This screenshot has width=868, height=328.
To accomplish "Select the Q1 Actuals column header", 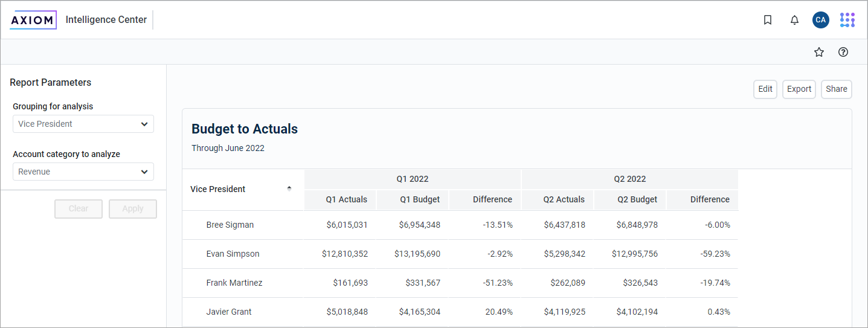I will [x=346, y=199].
